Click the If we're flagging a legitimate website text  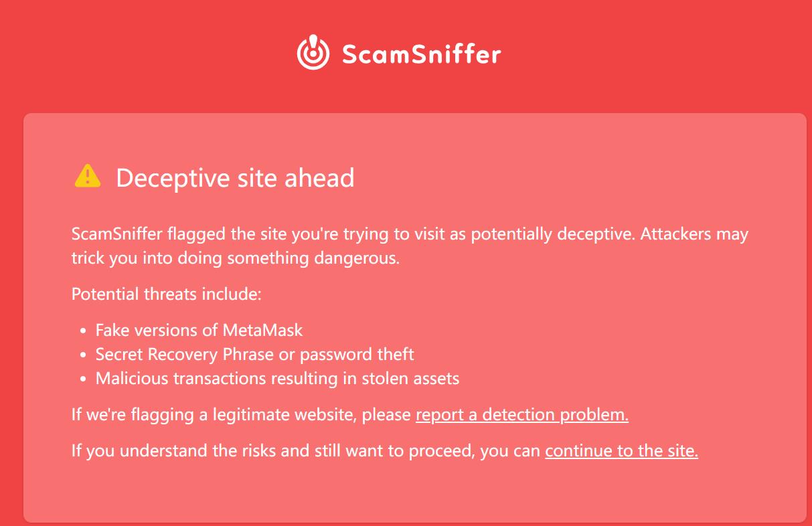click(x=241, y=415)
